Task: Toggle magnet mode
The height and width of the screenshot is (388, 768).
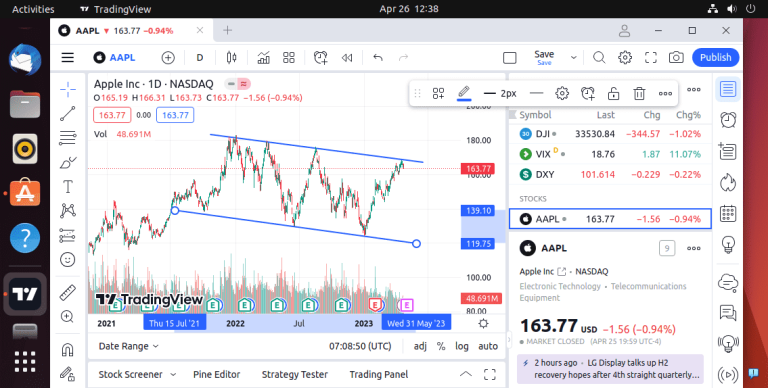Action: pyautogui.click(x=68, y=350)
